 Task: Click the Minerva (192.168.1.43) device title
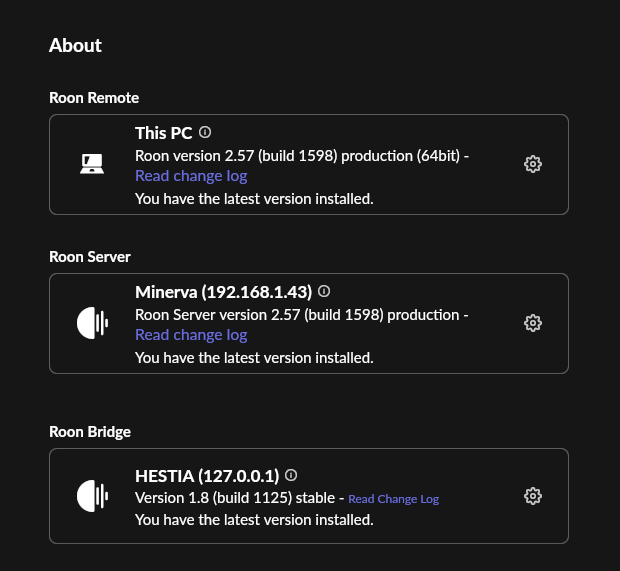click(223, 291)
